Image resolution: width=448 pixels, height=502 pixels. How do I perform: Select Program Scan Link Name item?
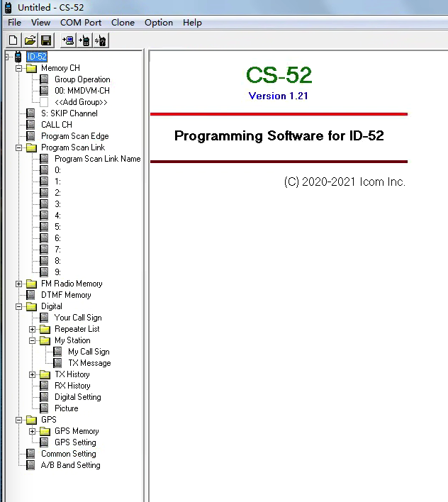pyautogui.click(x=98, y=159)
